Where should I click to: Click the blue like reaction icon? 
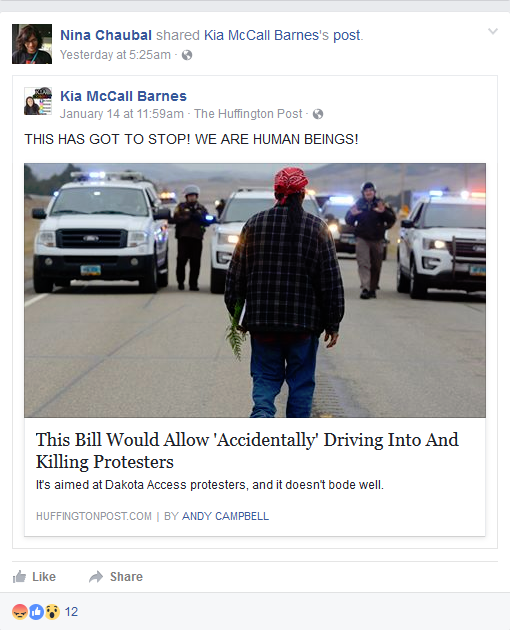pyautogui.click(x=36, y=612)
